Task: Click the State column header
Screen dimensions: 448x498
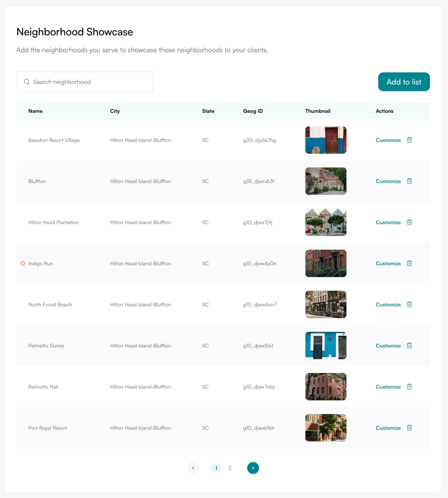Action: point(208,111)
